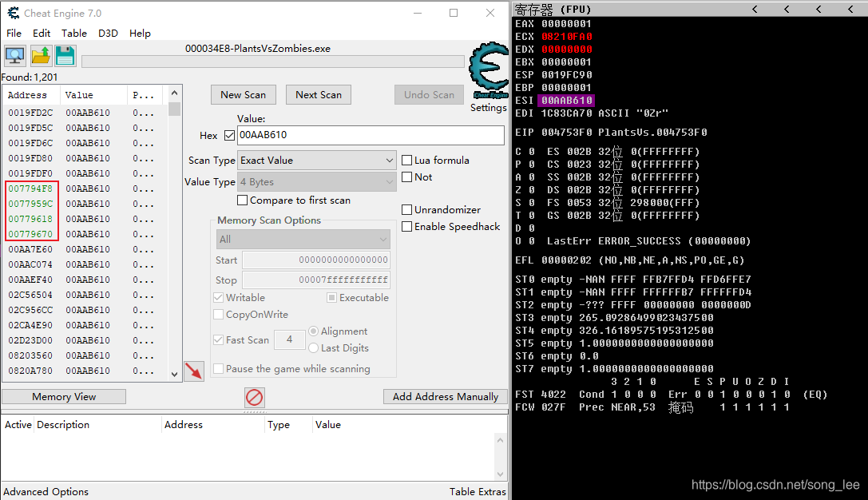Toggle the Writable checkbox
Image resolution: width=868 pixels, height=500 pixels.
pos(219,297)
